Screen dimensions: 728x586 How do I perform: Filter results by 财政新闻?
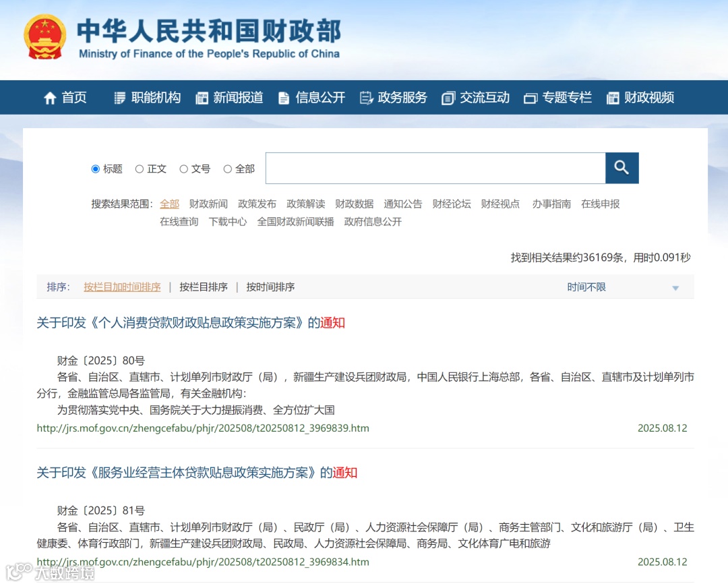point(208,204)
